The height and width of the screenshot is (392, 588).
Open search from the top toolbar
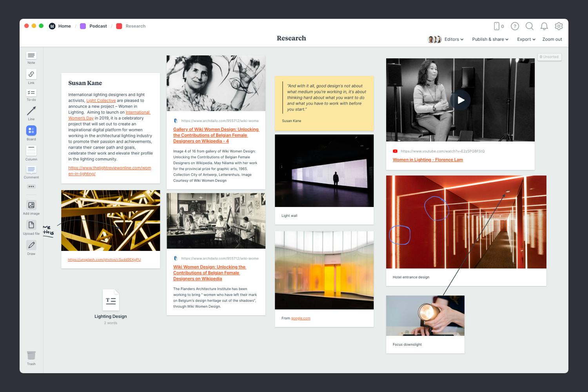pos(529,26)
